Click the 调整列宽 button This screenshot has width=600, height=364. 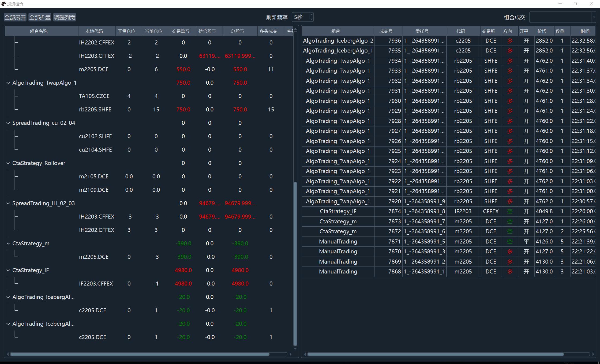(x=65, y=17)
